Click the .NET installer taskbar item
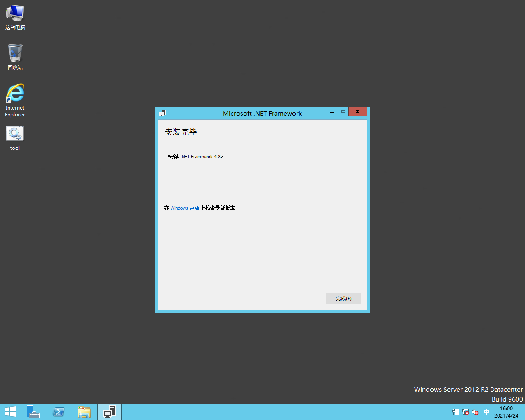Viewport: 525px width, 420px height. pos(110,412)
